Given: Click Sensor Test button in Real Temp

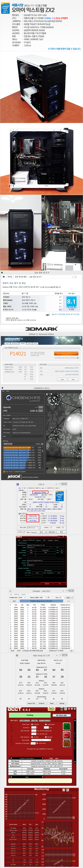Looking at the screenshot, I should (31, 703).
